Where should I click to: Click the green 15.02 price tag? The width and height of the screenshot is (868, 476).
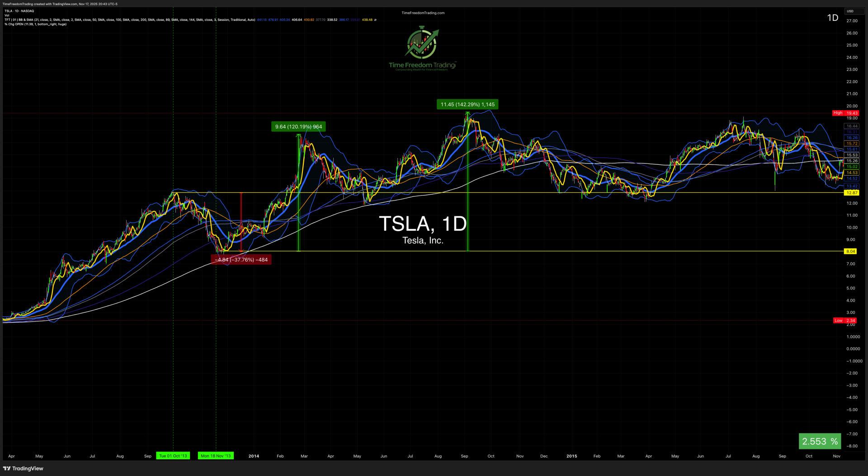[x=852, y=167]
